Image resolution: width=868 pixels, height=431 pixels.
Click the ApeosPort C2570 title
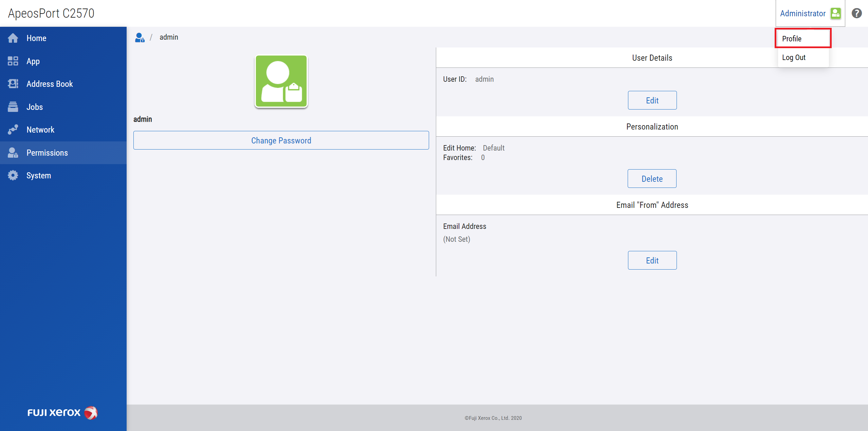click(51, 13)
